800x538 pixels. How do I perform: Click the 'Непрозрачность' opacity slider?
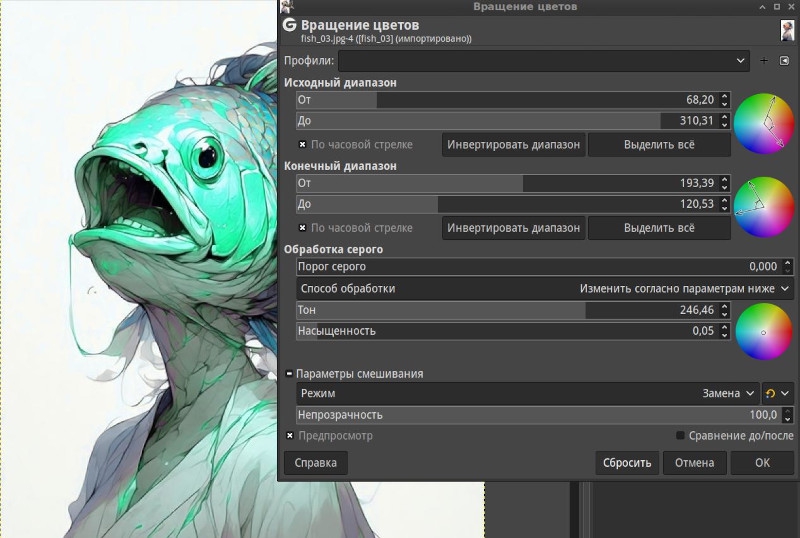tap(537, 415)
